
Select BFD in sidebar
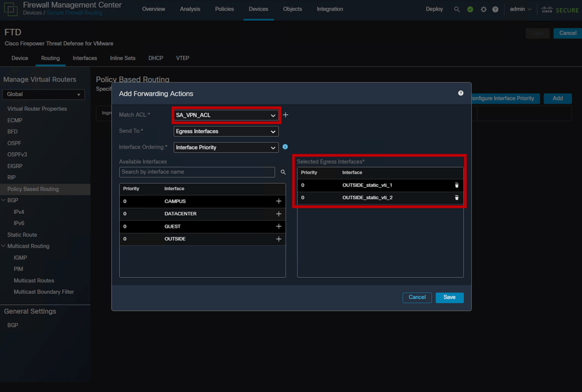[12, 131]
